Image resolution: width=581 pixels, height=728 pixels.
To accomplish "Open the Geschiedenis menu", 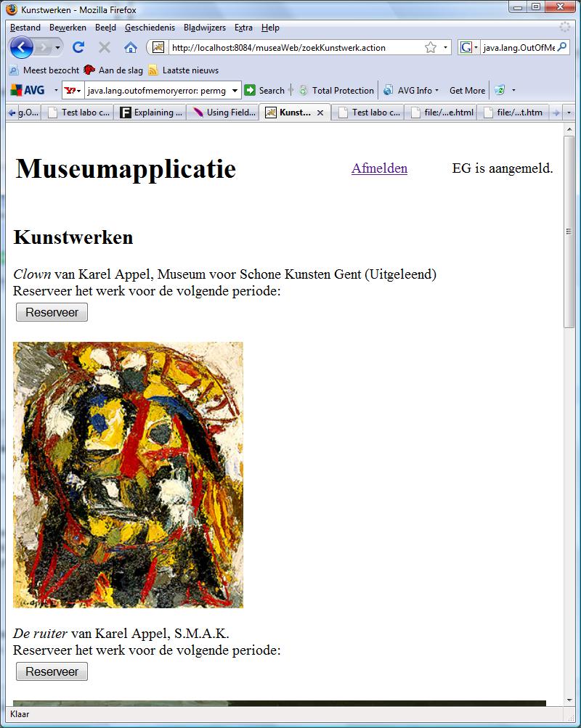I will 150,28.
